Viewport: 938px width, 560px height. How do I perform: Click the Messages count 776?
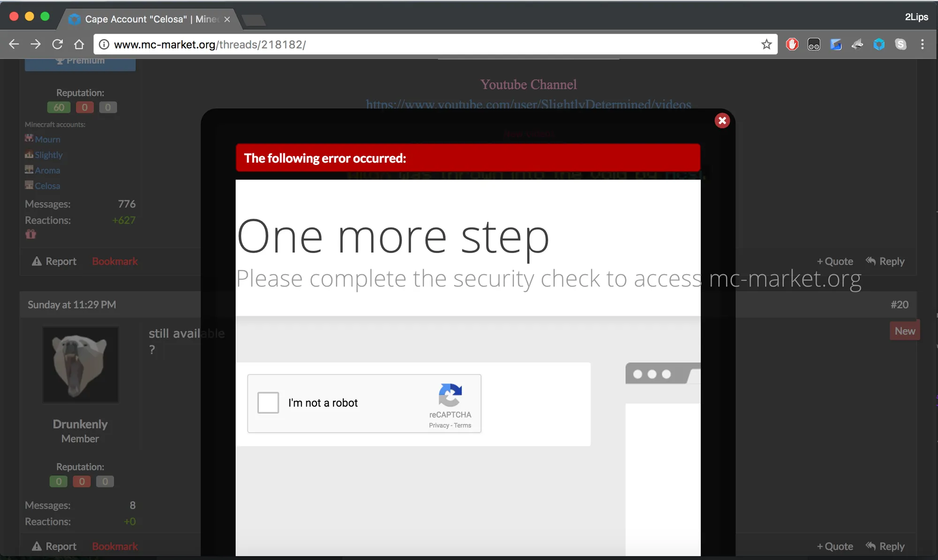[127, 204]
